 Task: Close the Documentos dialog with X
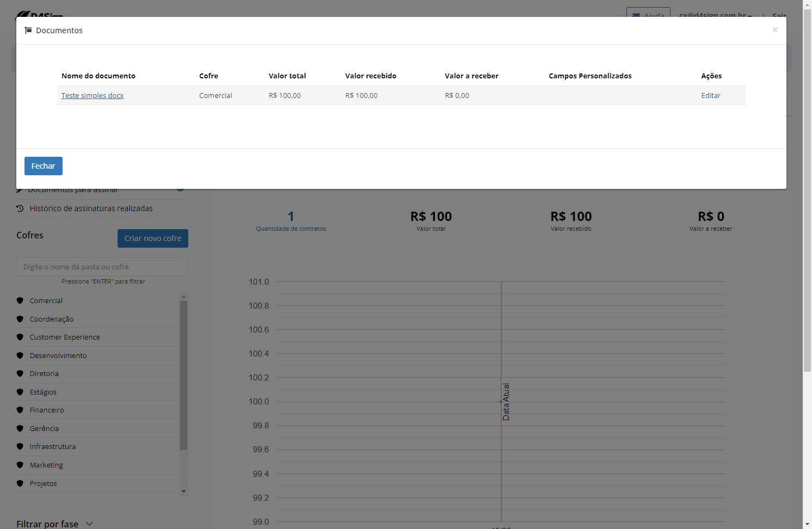click(x=775, y=30)
